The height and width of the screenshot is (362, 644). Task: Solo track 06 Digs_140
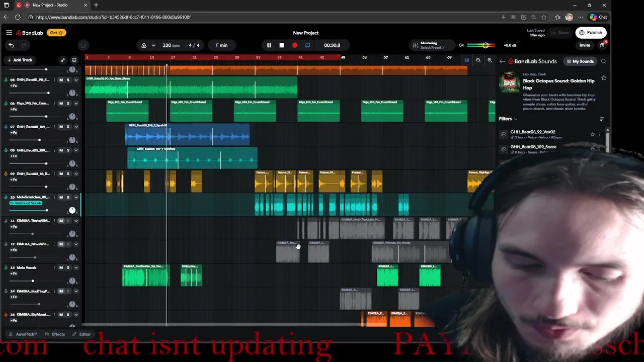pyautogui.click(x=68, y=104)
